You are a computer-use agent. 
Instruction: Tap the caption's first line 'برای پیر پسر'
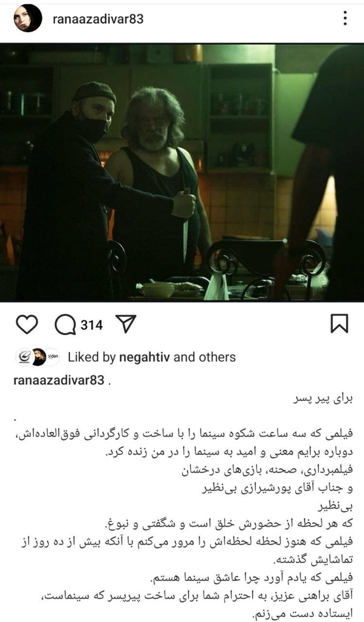(323, 399)
